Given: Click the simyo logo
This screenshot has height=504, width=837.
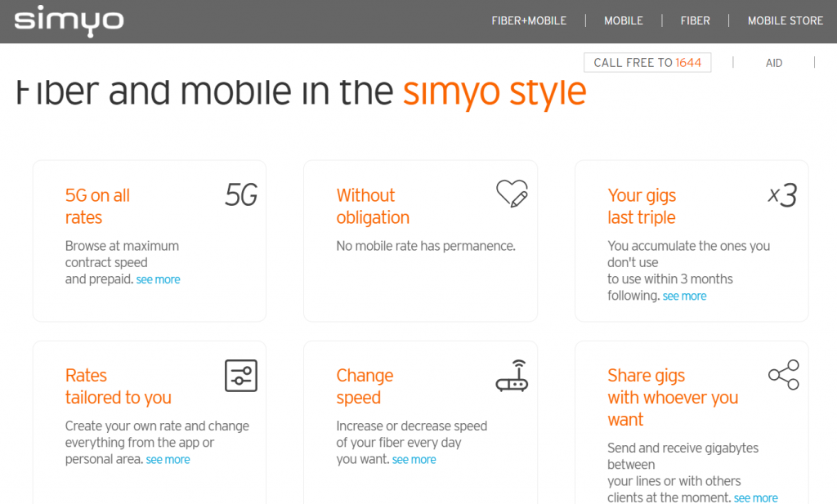Looking at the screenshot, I should (x=69, y=20).
